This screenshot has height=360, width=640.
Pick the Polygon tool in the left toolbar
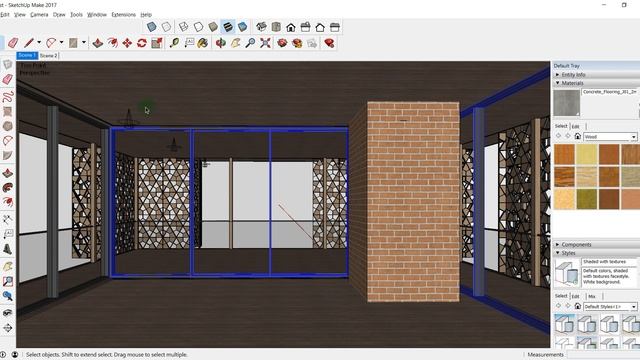point(8,126)
